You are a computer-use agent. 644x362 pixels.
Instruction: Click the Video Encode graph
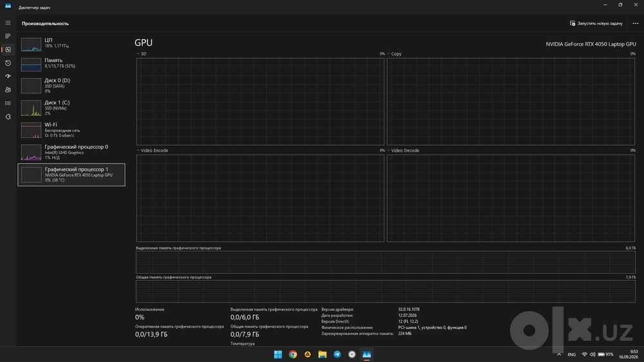click(x=260, y=198)
